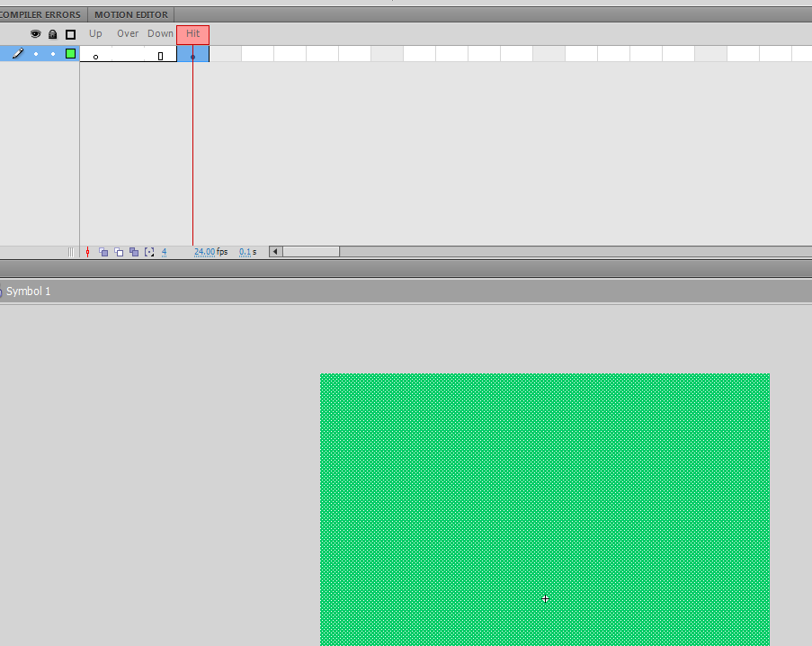Enable Onion Skin Outlines

tap(119, 252)
